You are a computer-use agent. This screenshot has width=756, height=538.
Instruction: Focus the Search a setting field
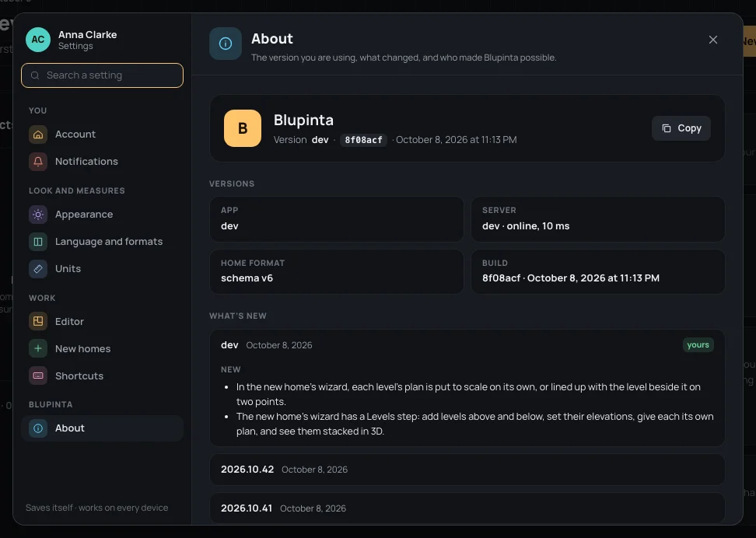(x=102, y=75)
